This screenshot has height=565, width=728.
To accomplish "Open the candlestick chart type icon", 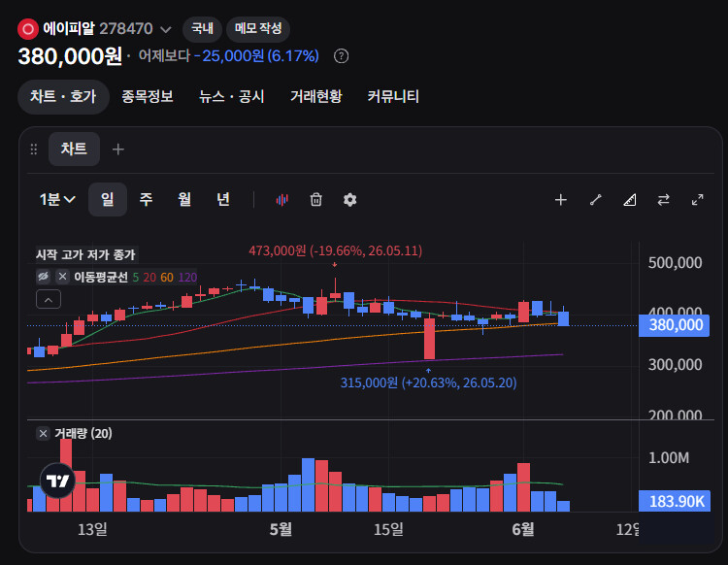I will pyautogui.click(x=281, y=200).
